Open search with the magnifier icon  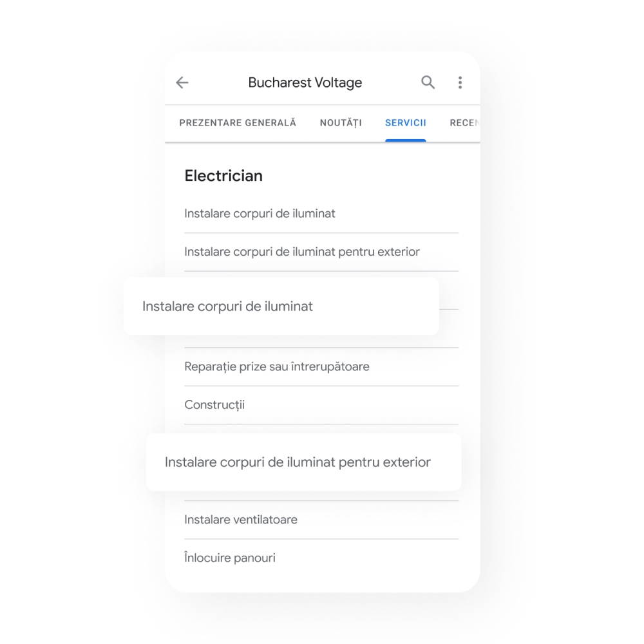428,82
